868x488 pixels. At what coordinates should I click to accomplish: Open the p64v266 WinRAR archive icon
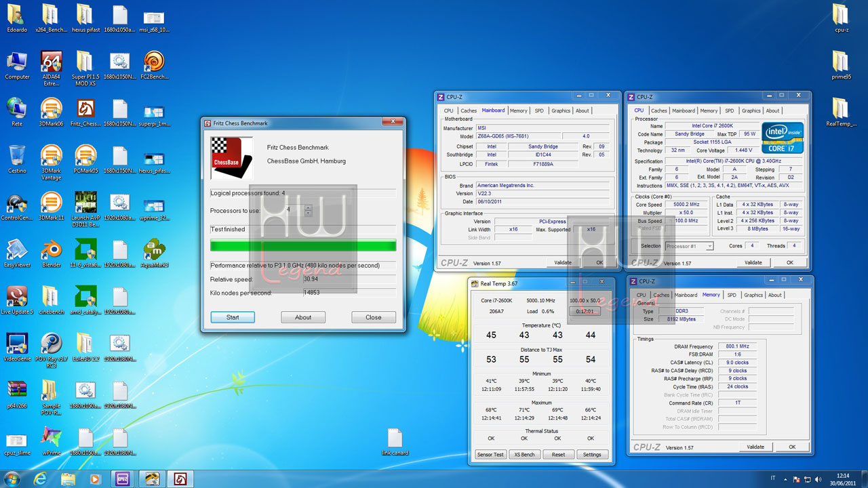[17, 394]
